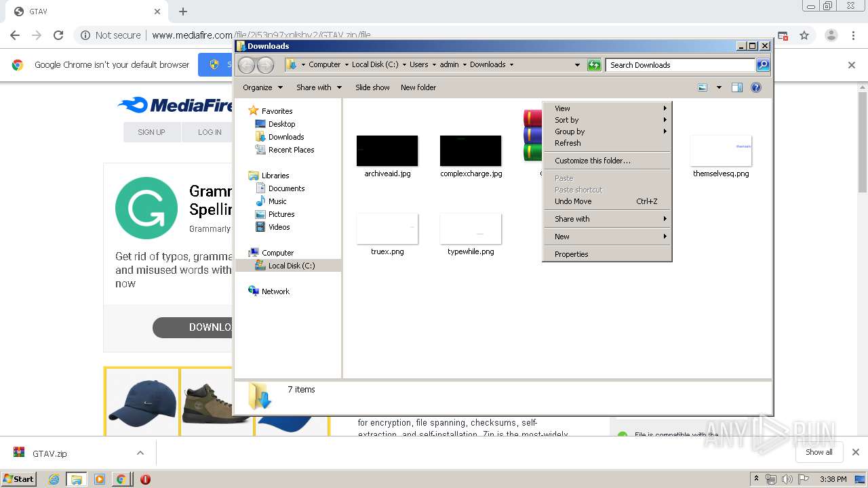Open Explorer help question mark icon
The image size is (868, 488).
coord(756,87)
